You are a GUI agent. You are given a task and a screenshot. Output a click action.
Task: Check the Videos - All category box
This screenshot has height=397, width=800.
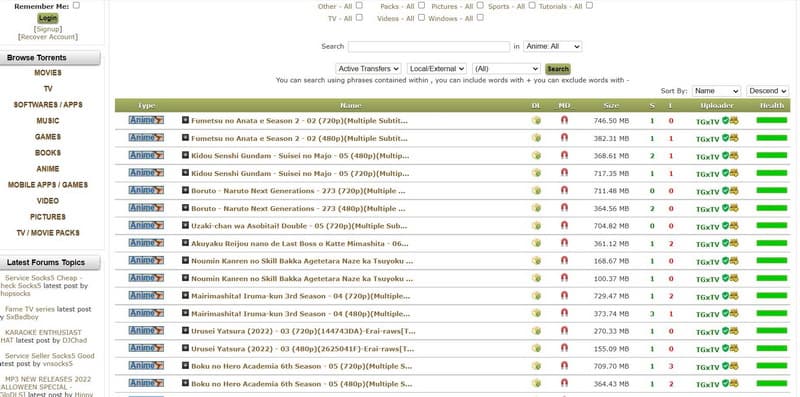[421, 17]
